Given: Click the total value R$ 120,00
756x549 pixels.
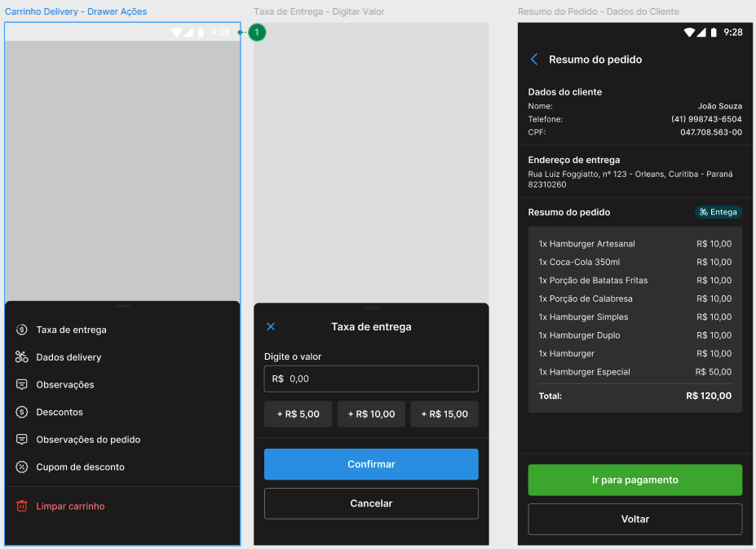Looking at the screenshot, I should click(709, 396).
